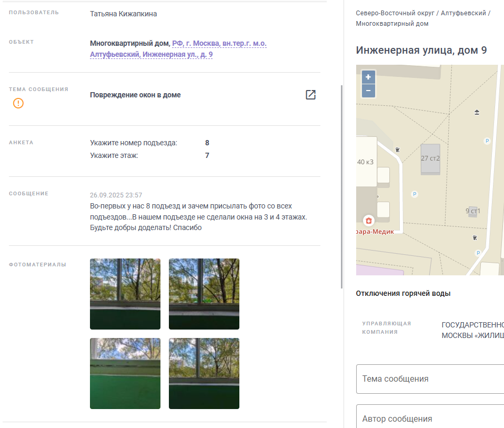Click building 40 к3 on the map
The image size is (504, 428).
[366, 162]
